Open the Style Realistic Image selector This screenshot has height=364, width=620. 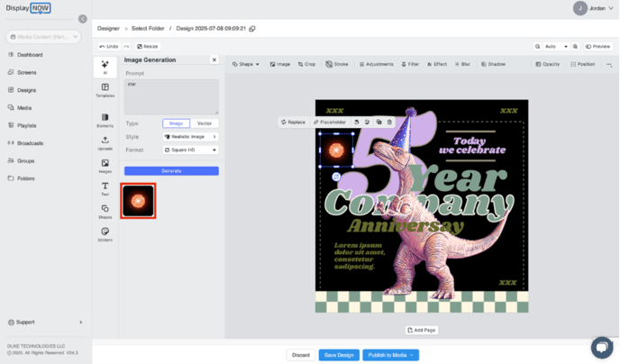190,137
